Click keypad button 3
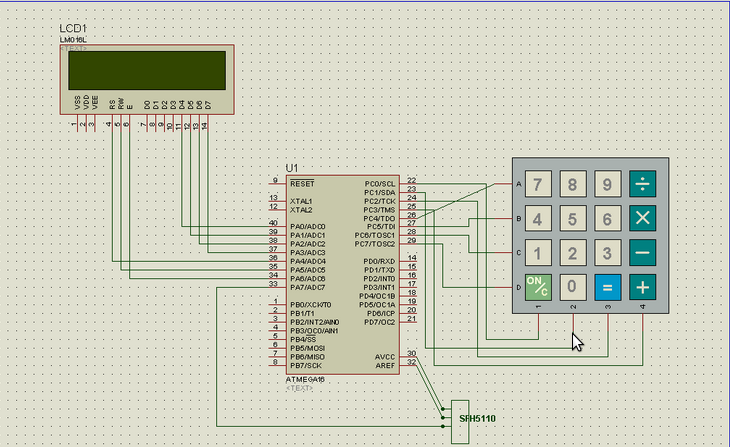Image resolution: width=730 pixels, height=447 pixels. point(608,253)
